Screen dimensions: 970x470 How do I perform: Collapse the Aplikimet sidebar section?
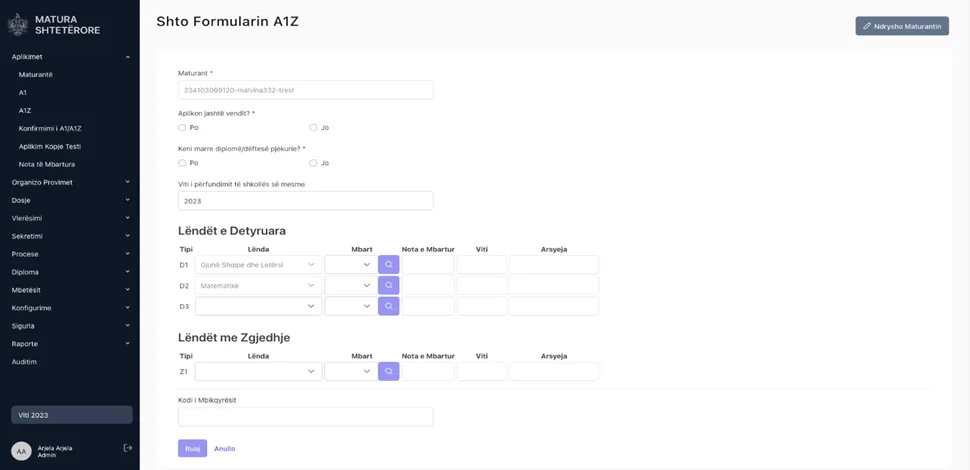70,57
